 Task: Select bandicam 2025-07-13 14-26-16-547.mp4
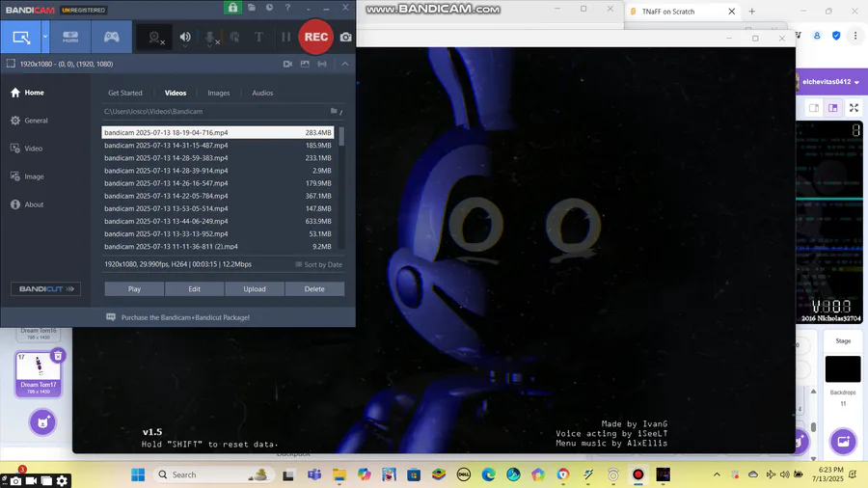click(x=218, y=183)
